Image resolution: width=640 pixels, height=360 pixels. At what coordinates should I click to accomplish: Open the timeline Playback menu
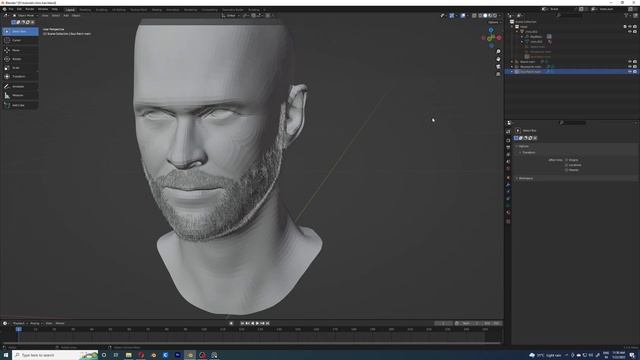[x=19, y=323]
